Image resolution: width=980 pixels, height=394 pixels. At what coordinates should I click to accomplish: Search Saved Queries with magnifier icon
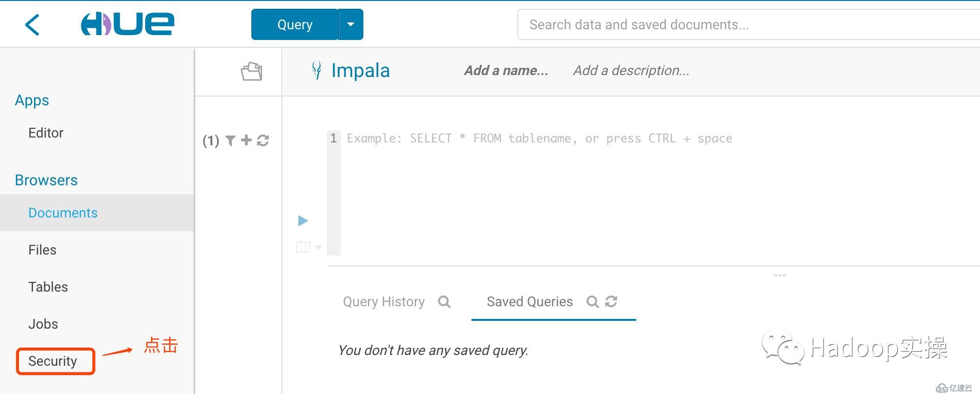coord(592,302)
